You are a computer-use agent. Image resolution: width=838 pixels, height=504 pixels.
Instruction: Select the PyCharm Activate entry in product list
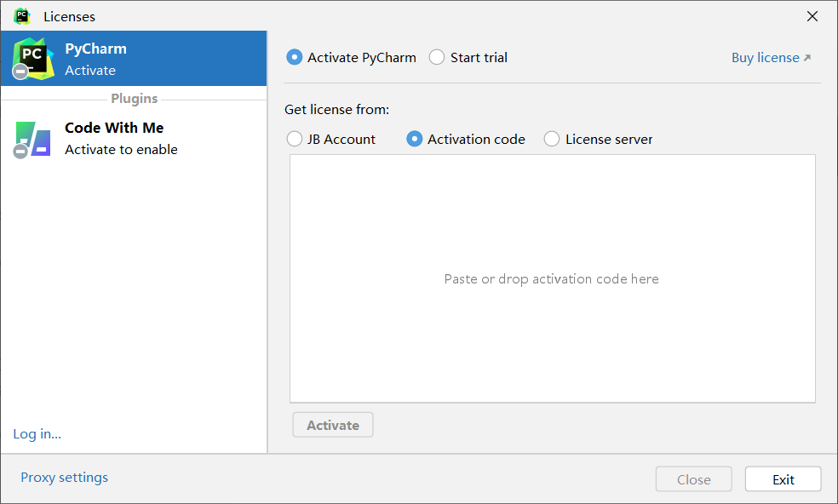click(x=134, y=58)
